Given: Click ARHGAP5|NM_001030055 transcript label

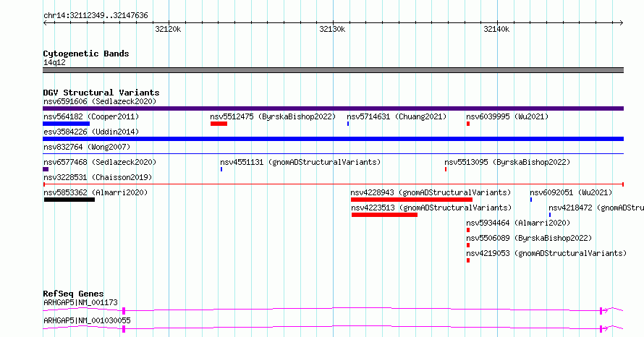Looking at the screenshot, I should coord(87,320).
